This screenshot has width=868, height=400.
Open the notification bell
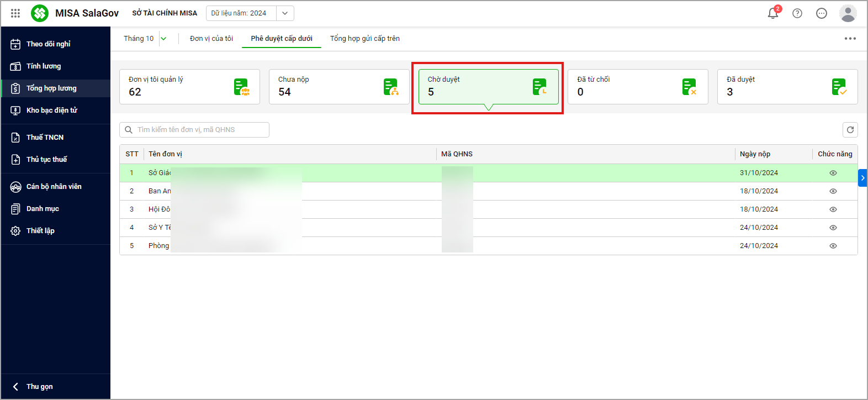[773, 13]
